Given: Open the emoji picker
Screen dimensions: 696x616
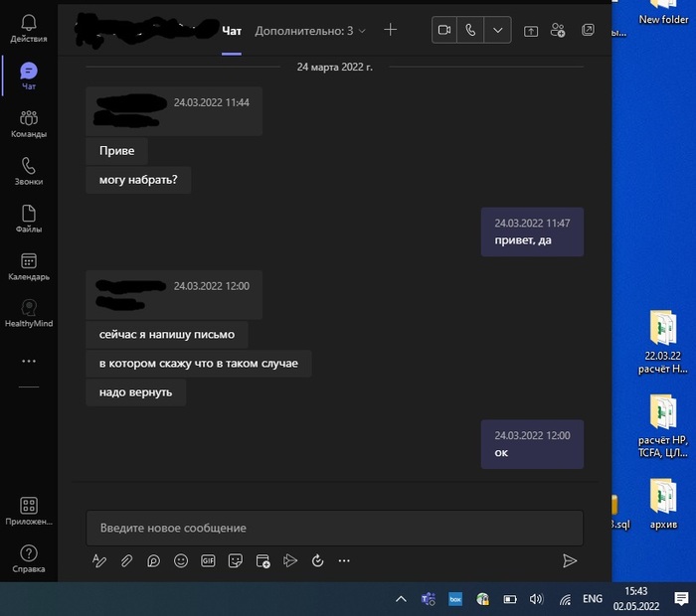Looking at the screenshot, I should pos(181,561).
